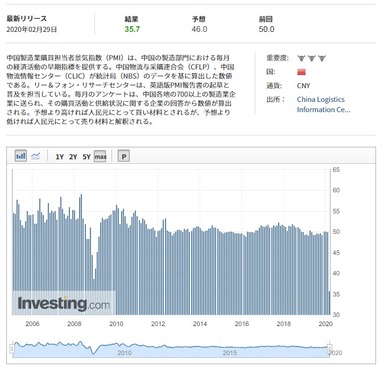Switch to the line chart icon
Viewport: 380px width, 367px height.
pyautogui.click(x=36, y=156)
